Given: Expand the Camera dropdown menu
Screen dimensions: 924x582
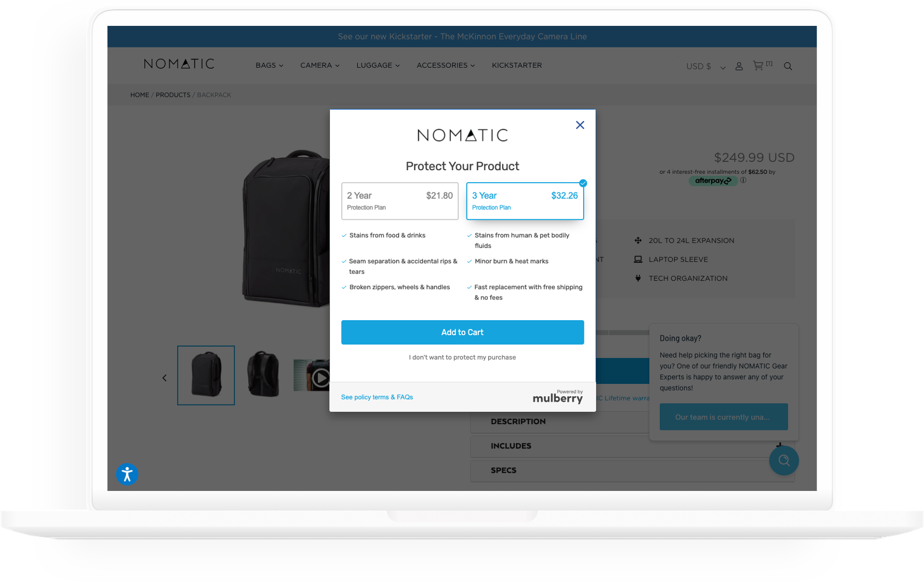Looking at the screenshot, I should click(320, 66).
